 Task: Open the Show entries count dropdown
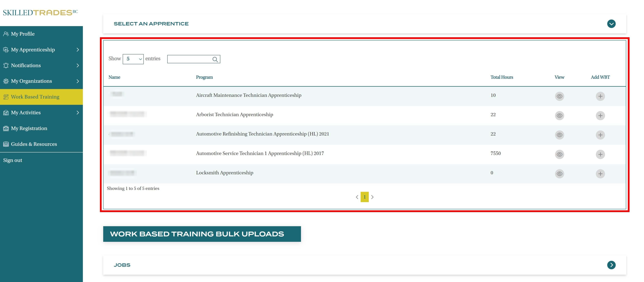click(133, 59)
